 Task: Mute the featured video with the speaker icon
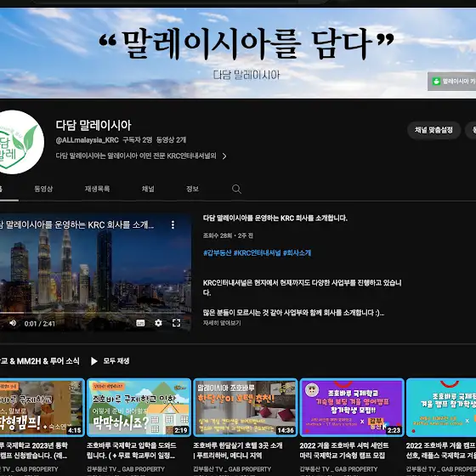[x=13, y=323]
